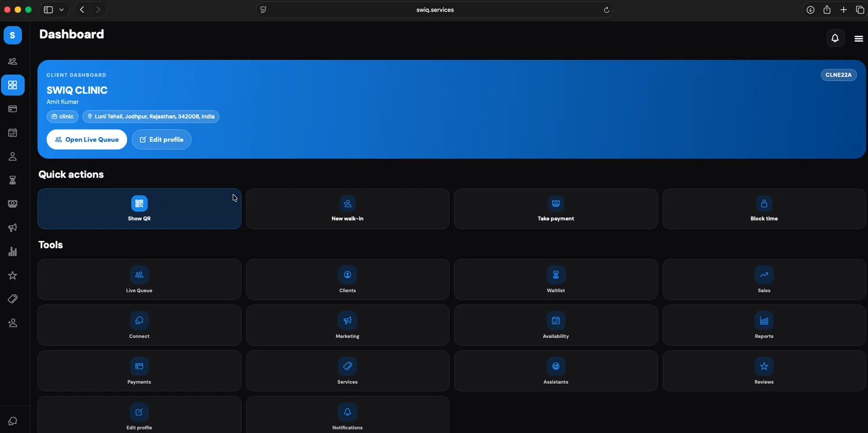This screenshot has height=433, width=868.
Task: Open the live queue icon in the left sidebar
Action: tap(13, 61)
